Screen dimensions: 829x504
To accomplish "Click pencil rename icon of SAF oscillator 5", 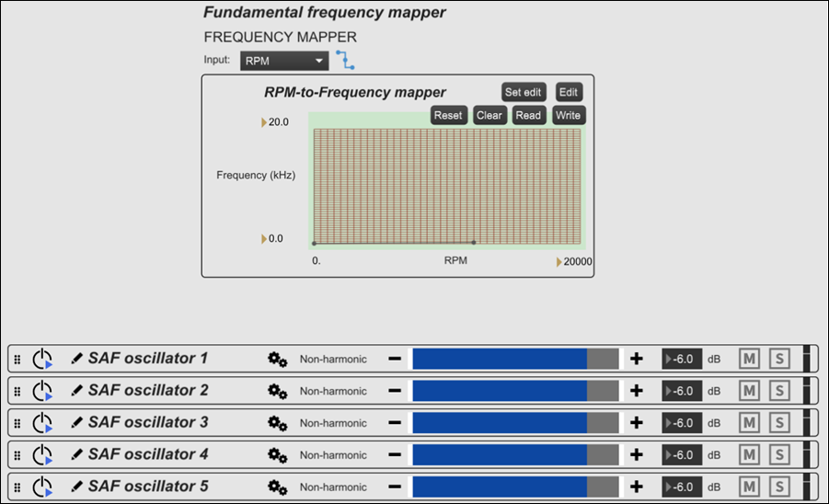I will click(x=76, y=487).
